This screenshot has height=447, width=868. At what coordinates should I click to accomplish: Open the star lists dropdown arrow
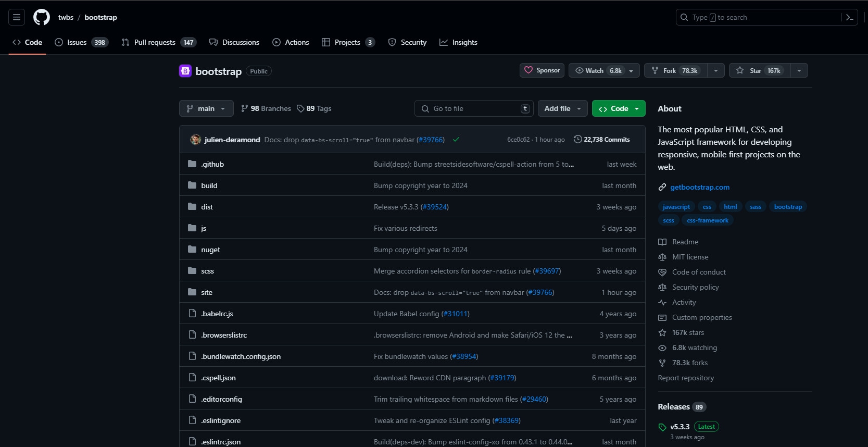click(x=799, y=70)
